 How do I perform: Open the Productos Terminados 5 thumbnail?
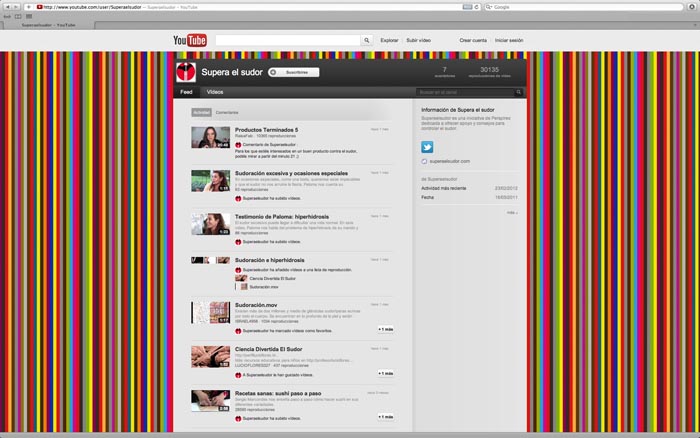pyautogui.click(x=210, y=137)
